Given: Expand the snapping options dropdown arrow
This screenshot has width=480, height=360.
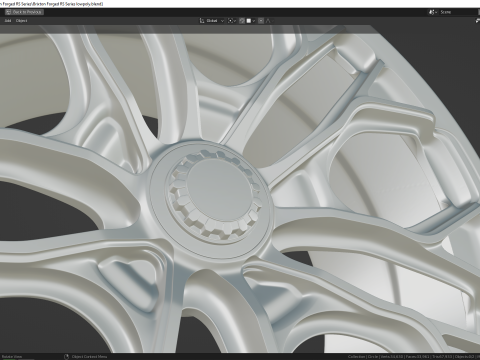Looking at the screenshot, I should tap(254, 21).
